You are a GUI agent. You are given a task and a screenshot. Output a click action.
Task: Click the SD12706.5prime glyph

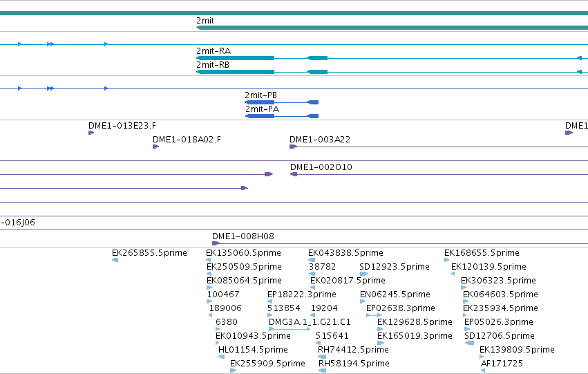(469, 343)
